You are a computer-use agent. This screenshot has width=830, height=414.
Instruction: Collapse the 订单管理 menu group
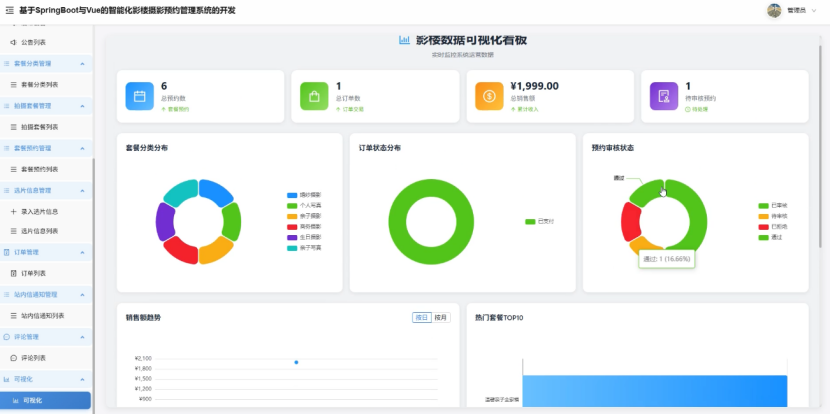pyautogui.click(x=82, y=253)
